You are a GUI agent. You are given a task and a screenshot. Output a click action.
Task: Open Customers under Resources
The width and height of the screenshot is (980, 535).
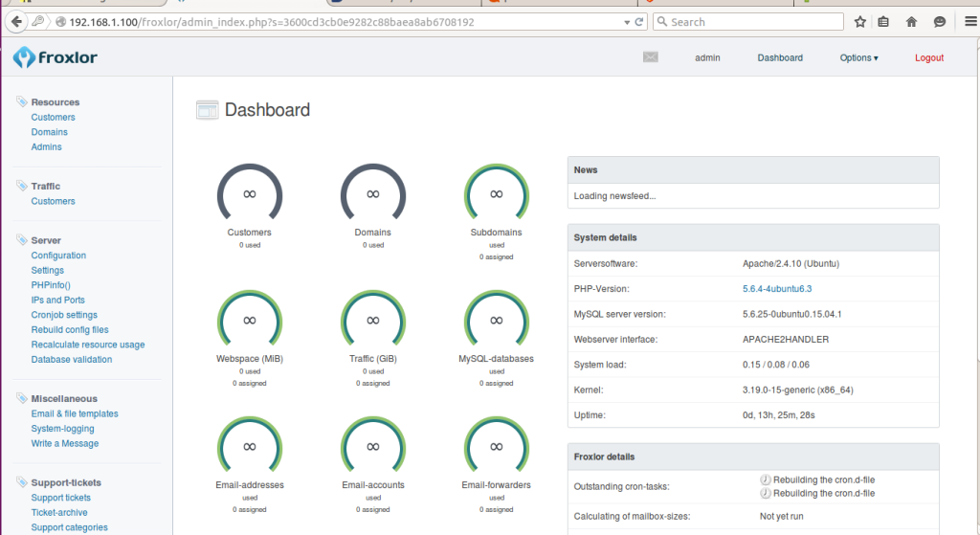[x=54, y=117]
